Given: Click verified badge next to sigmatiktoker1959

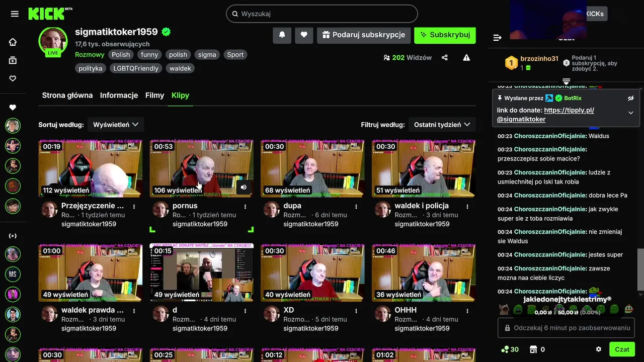Looking at the screenshot, I should coord(166,32).
